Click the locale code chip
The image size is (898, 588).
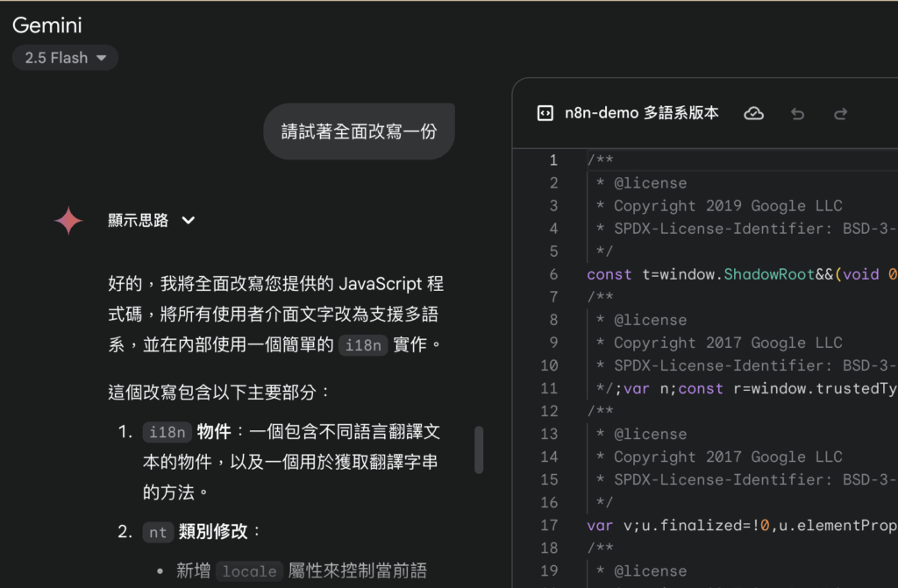tap(249, 571)
